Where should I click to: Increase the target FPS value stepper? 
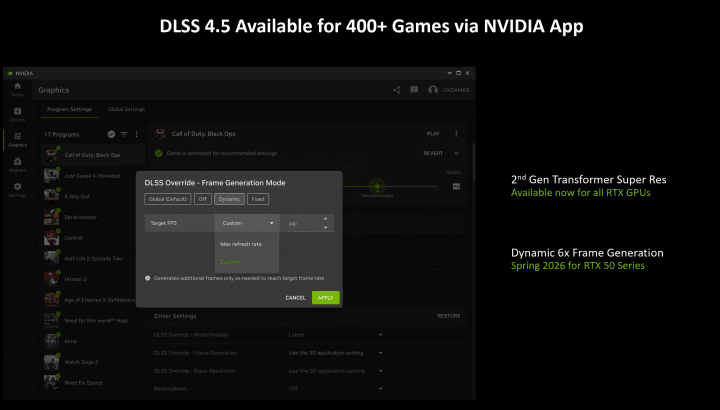coord(326,219)
